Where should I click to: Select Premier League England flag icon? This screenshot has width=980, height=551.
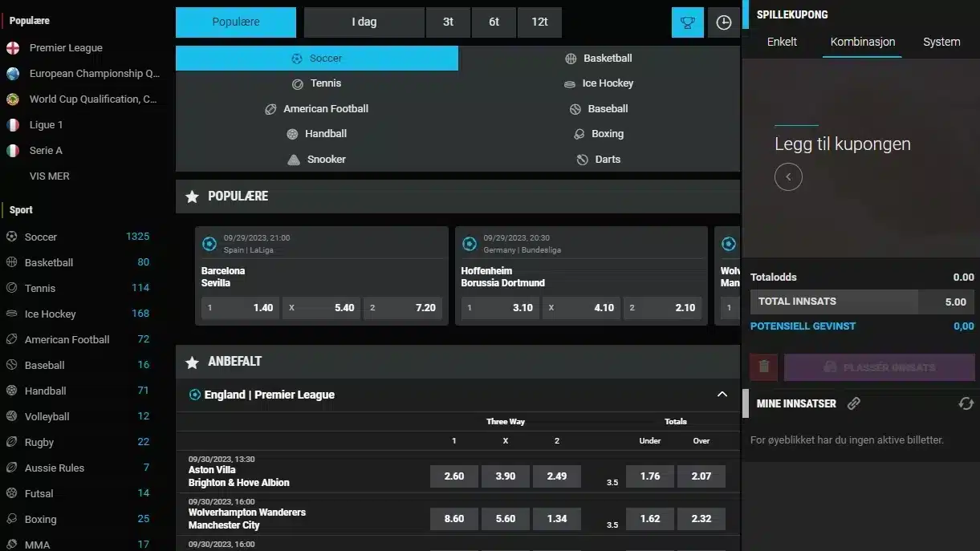[13, 47]
